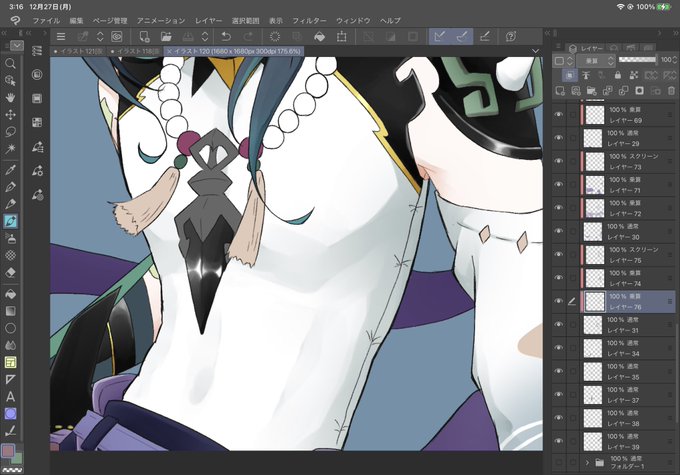Toggle the lock layer icon
The height and width of the screenshot is (475, 680).
[x=618, y=75]
